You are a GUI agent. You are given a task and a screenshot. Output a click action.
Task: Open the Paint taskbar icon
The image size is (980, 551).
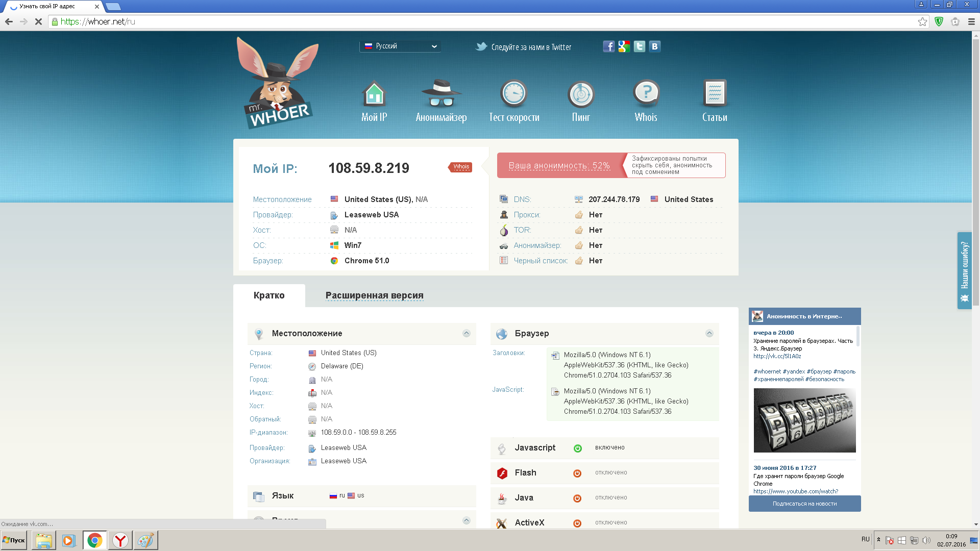click(145, 540)
